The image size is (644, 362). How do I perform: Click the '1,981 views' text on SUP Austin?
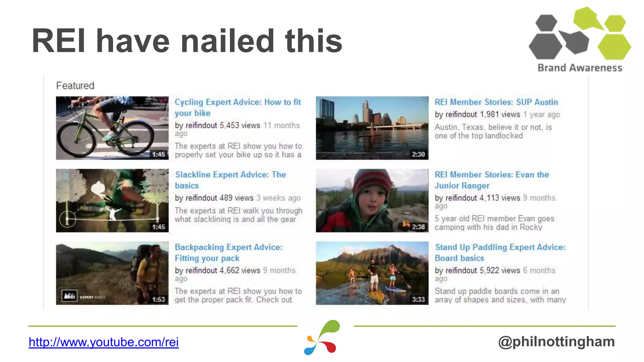[500, 115]
